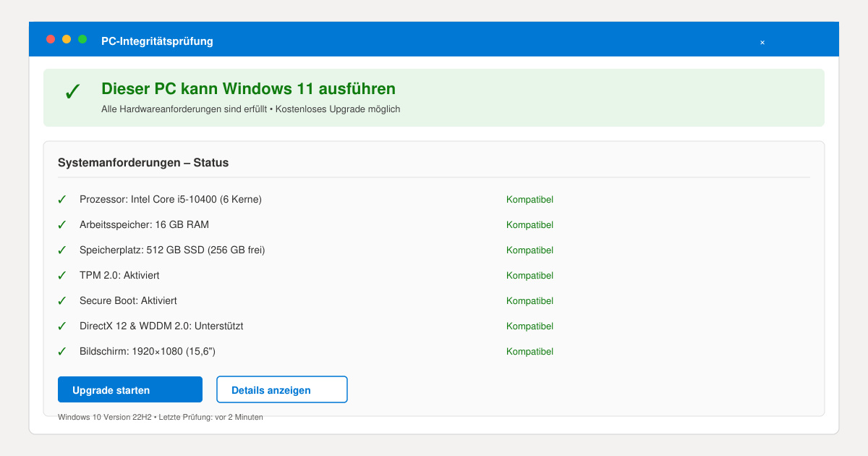This screenshot has width=868, height=456.
Task: Select 'Prozessor: Intel Core i5-10400 (6 Kerne)' text
Action: [171, 199]
